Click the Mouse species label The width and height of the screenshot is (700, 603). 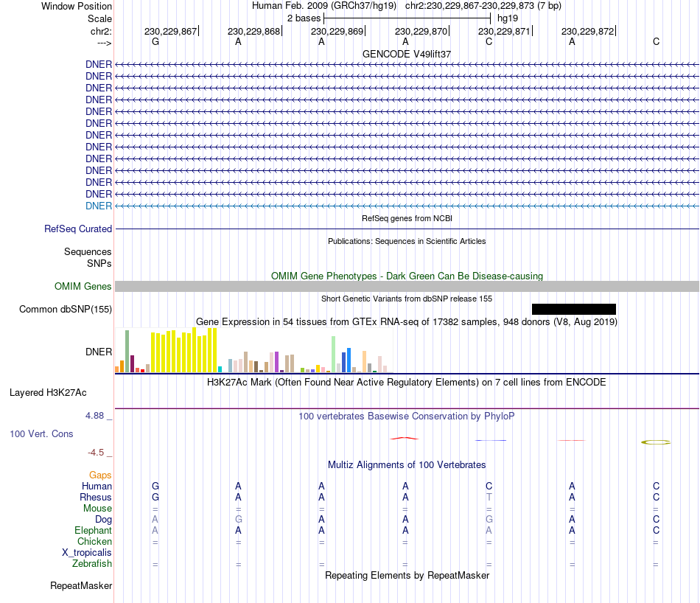98,509
